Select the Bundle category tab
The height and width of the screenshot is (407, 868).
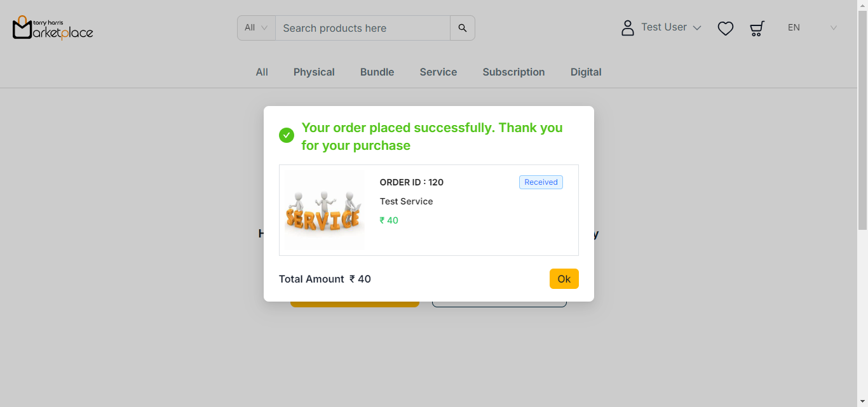coord(377,72)
